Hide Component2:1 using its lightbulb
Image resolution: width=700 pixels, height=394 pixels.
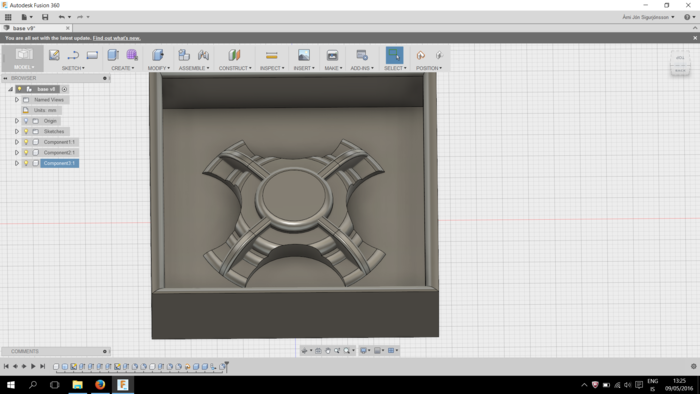[x=26, y=153]
